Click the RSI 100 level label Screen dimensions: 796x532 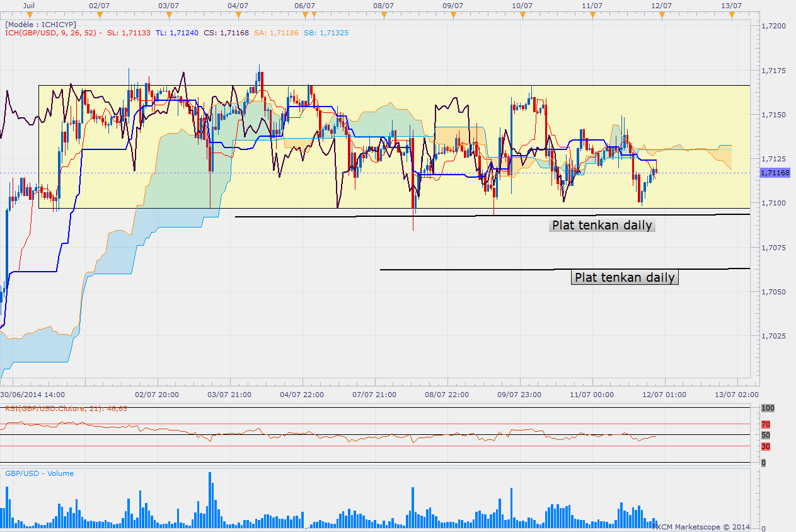click(767, 408)
